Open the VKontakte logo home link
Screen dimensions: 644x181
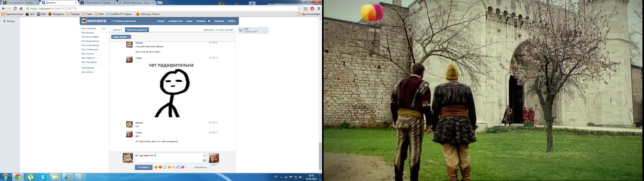(94, 21)
